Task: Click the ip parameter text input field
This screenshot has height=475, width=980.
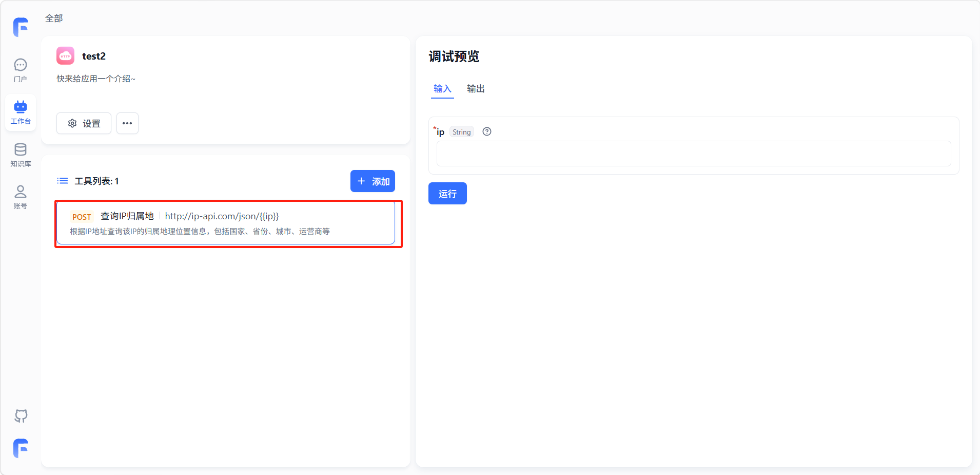Action: click(x=693, y=154)
